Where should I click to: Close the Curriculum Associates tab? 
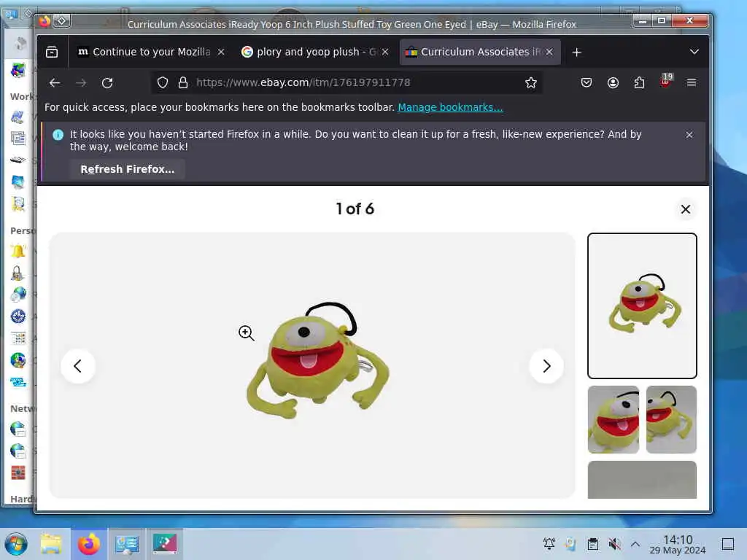click(x=549, y=52)
